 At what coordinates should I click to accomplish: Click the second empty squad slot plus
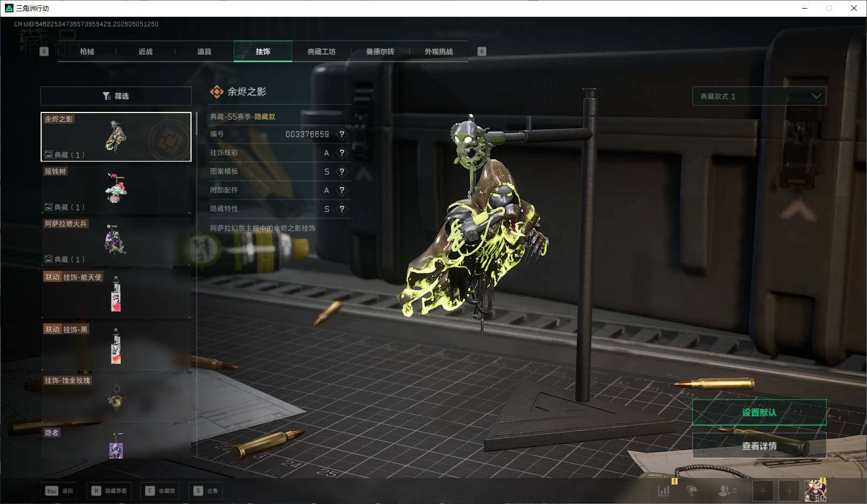[x=789, y=491]
